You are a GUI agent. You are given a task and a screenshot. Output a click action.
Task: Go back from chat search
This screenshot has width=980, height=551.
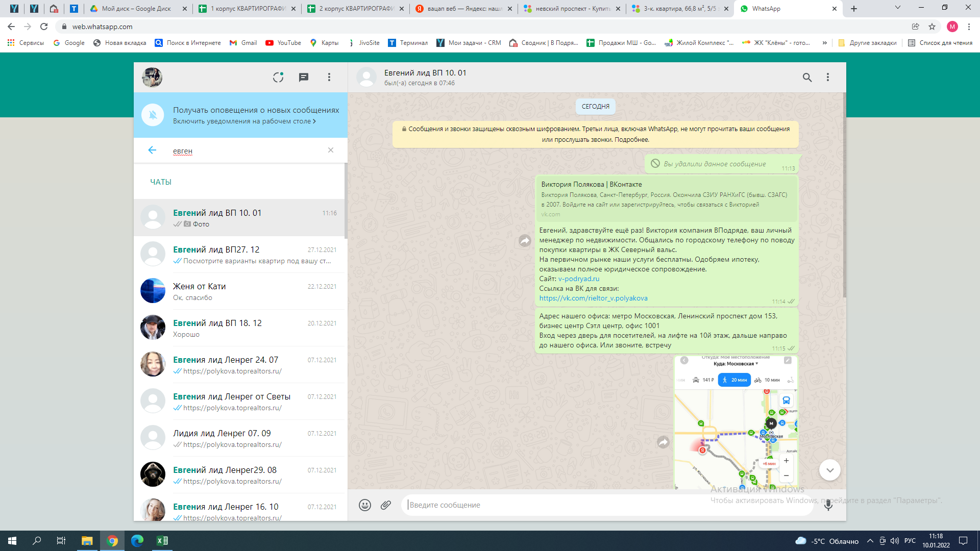click(152, 150)
